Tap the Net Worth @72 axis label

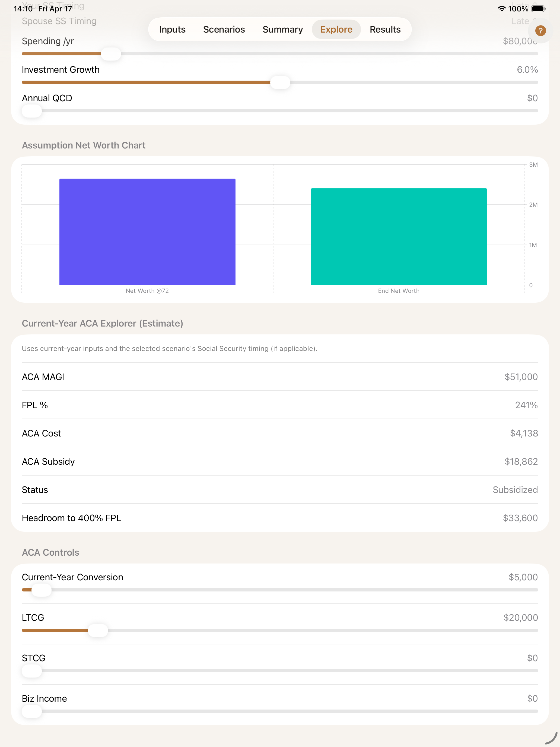[147, 291]
